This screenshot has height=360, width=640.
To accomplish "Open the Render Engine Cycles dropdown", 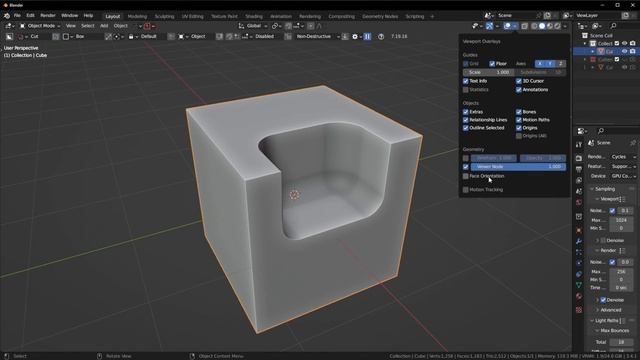I will pos(623,157).
